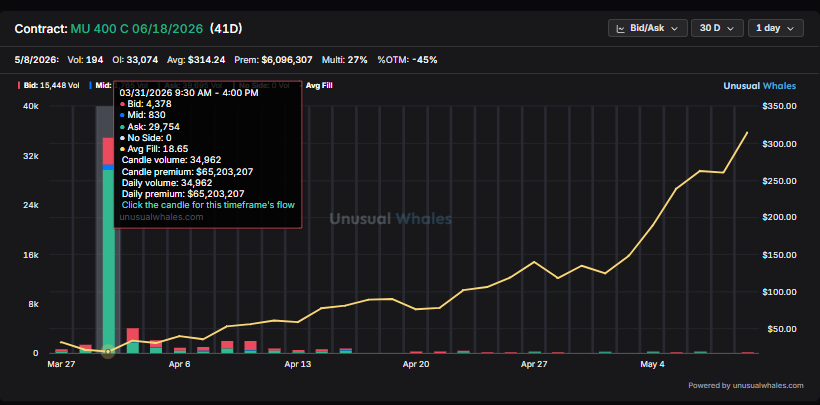Click unusualwhales.com text inside the tooltip
820x405 pixels.
[161, 216]
